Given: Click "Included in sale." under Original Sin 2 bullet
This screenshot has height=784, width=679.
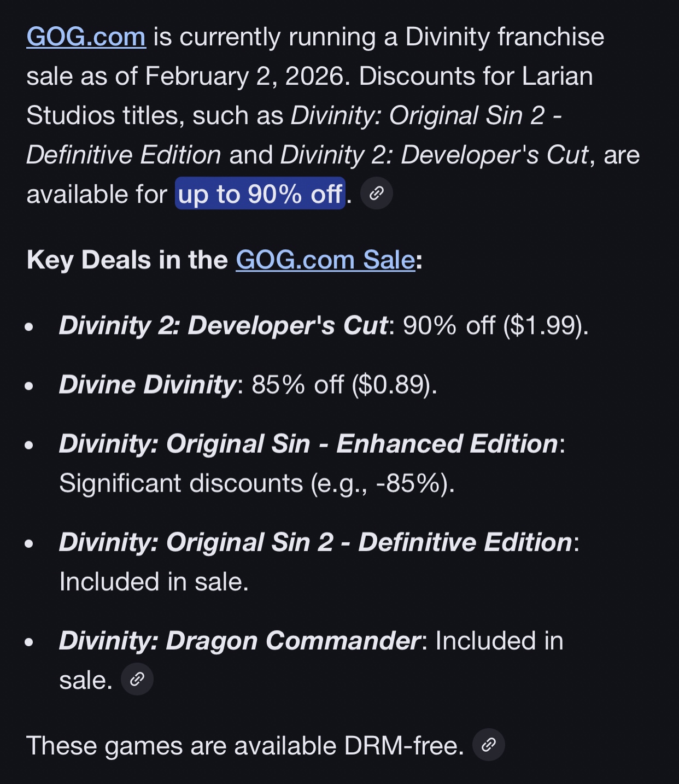Looking at the screenshot, I should [x=154, y=582].
